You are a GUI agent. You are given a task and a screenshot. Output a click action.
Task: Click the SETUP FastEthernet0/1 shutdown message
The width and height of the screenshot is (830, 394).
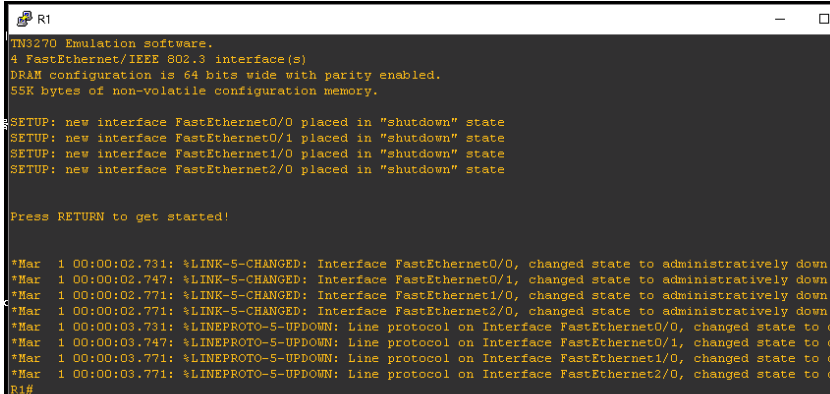point(257,138)
